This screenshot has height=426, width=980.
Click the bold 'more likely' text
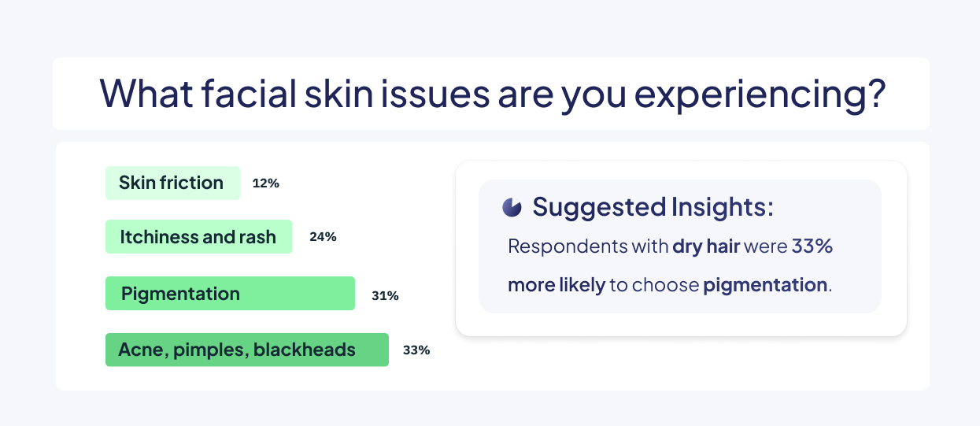pyautogui.click(x=557, y=285)
